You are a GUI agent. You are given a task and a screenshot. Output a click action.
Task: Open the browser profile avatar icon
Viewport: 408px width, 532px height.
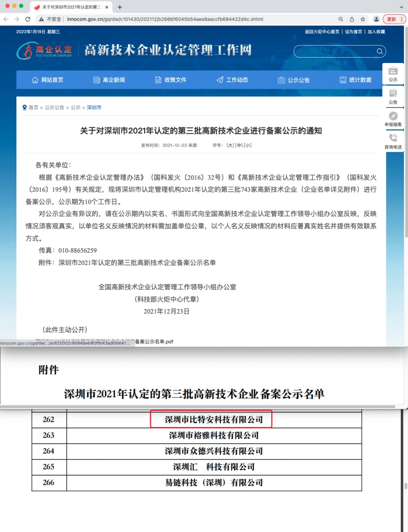click(x=376, y=19)
